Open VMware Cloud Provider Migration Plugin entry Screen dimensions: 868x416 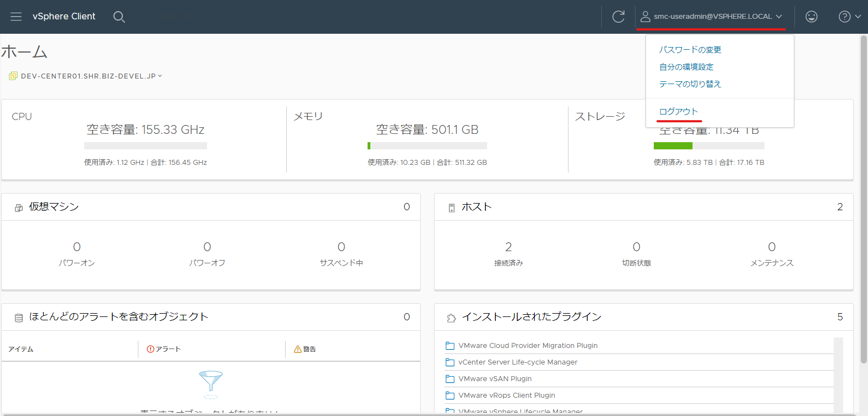[x=528, y=346]
